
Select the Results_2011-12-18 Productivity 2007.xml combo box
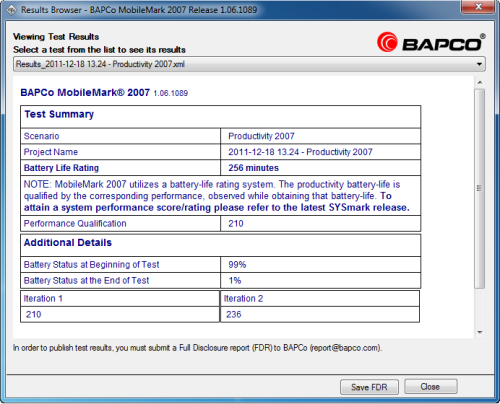click(249, 64)
